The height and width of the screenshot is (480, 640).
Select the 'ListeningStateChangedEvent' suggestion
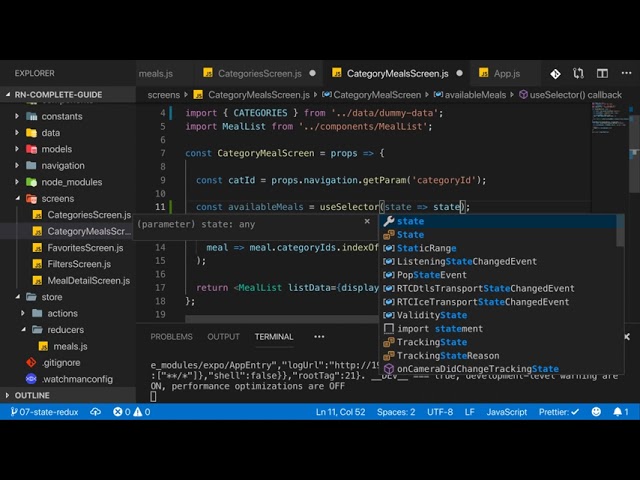coord(466,261)
